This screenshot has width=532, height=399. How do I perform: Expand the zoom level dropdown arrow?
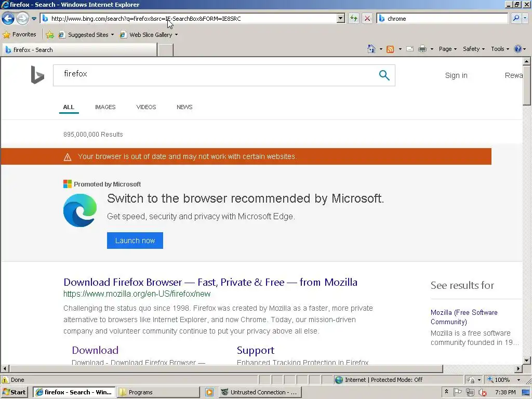[x=518, y=380]
